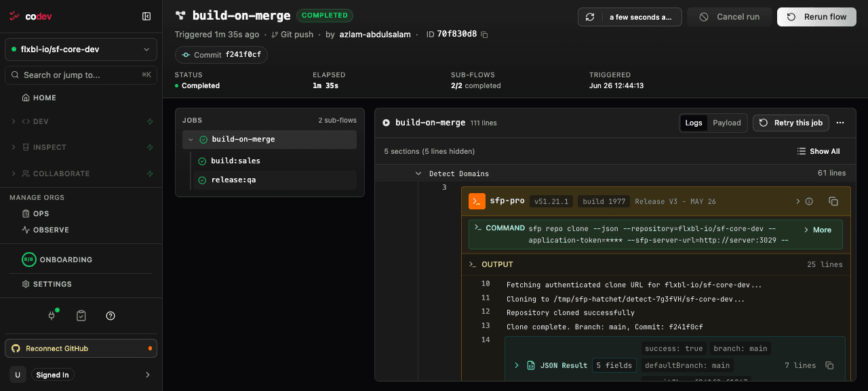
Task: Click the COMMAND prompt icon
Action: point(478,228)
